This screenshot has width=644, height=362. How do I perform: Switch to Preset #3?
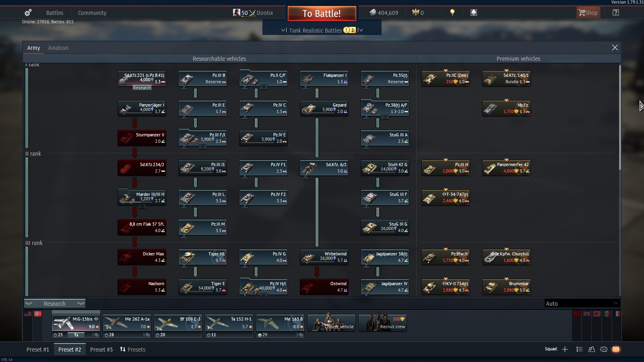tap(101, 350)
